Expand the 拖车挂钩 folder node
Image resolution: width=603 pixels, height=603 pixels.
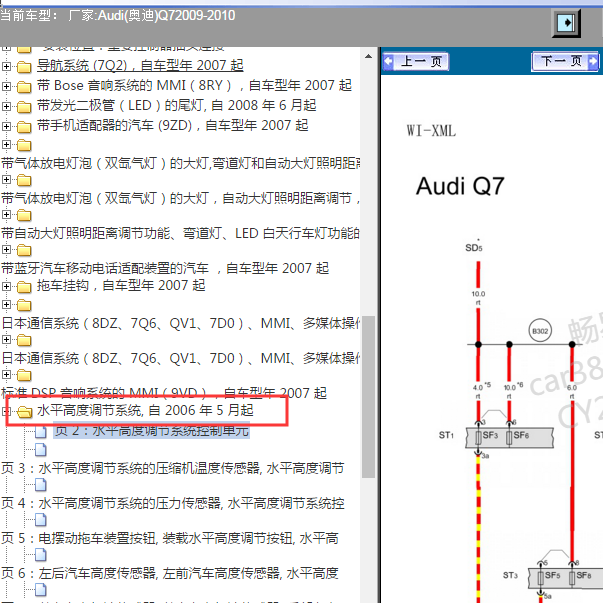point(6,286)
